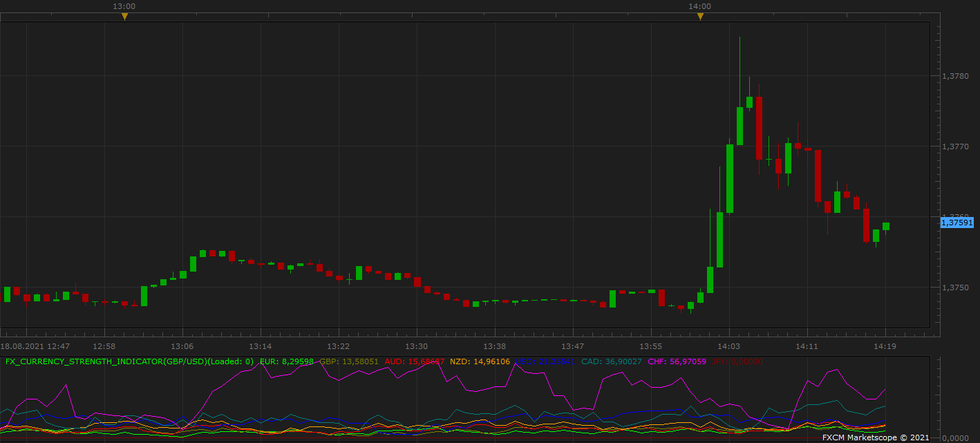Click the 14:03 time axis label
The width and height of the screenshot is (980, 443).
pos(729,346)
